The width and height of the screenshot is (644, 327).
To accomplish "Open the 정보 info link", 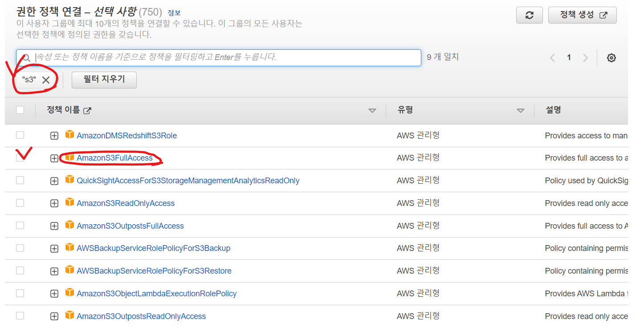I will coord(174,13).
